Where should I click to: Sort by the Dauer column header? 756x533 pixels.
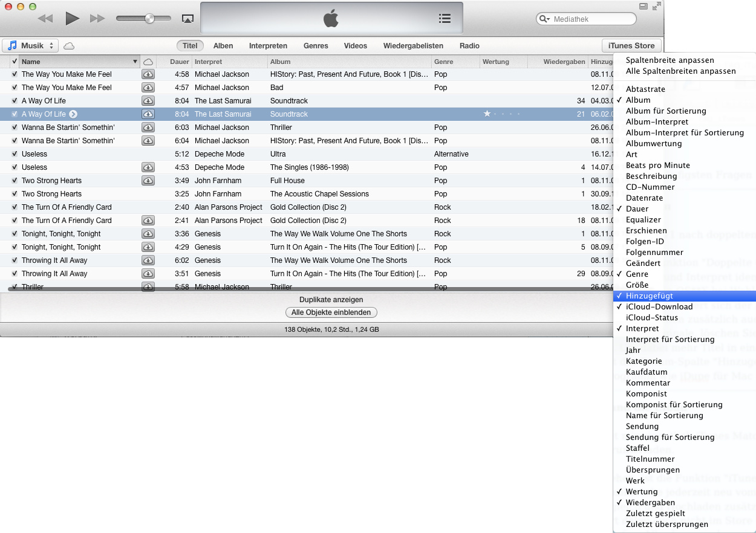(174, 62)
